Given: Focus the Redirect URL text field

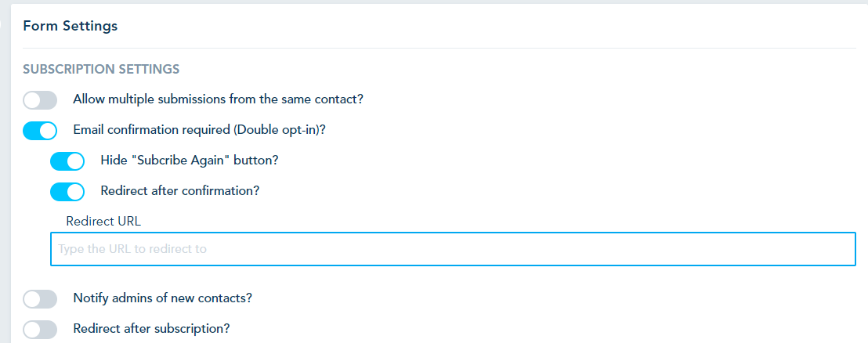Looking at the screenshot, I should [453, 249].
